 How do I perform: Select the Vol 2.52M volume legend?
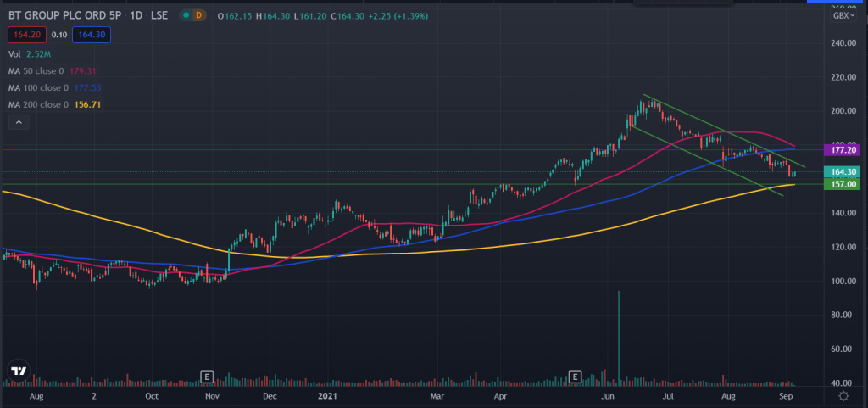pos(30,54)
